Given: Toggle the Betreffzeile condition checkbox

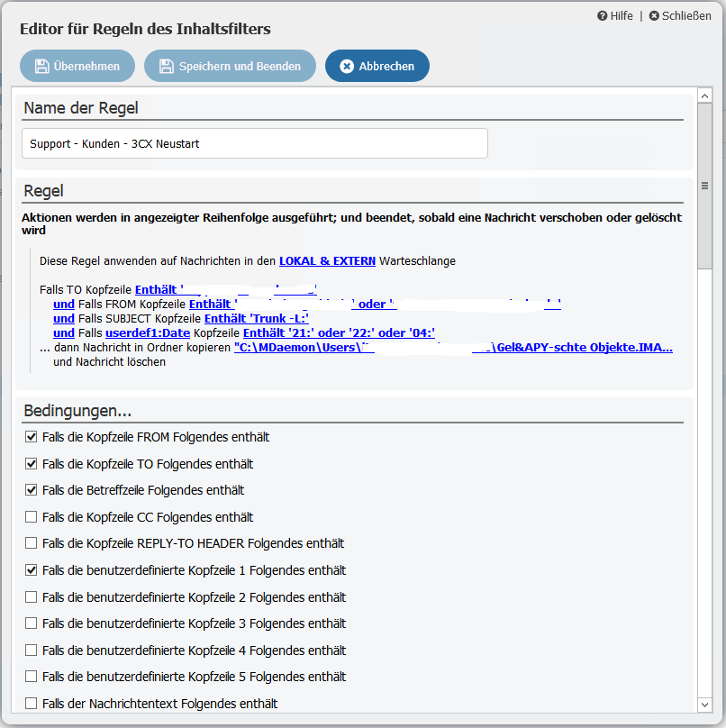Looking at the screenshot, I should [32, 490].
